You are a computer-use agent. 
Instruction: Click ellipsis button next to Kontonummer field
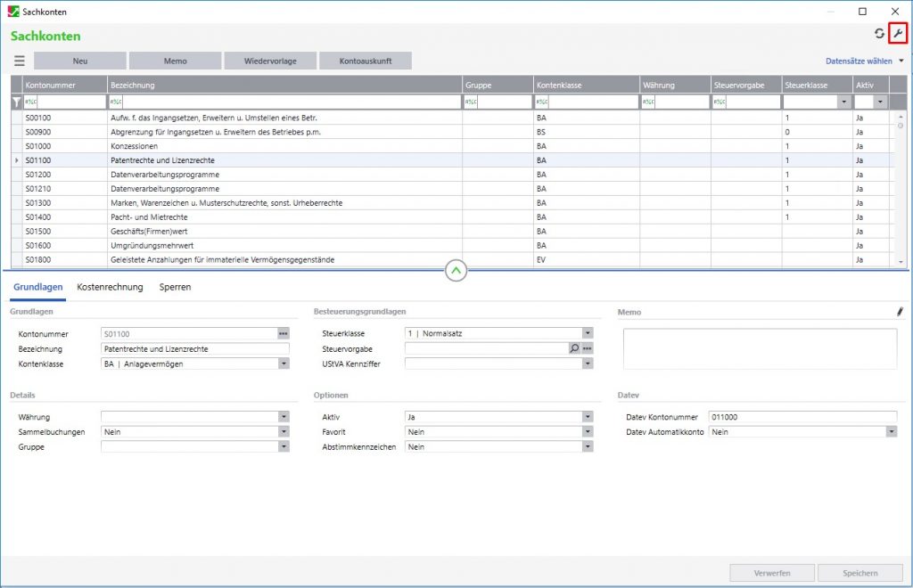click(284, 334)
